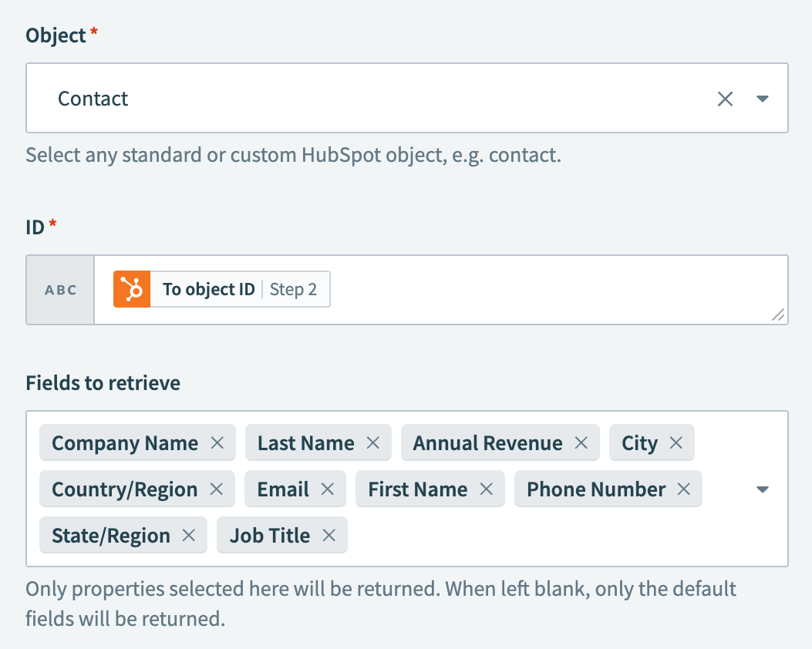This screenshot has height=649, width=812.
Task: Remove the Annual Revenue field chip
Action: click(581, 442)
